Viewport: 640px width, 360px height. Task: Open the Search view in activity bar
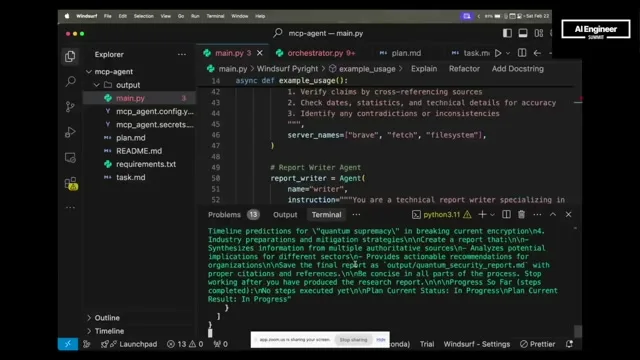[70, 81]
